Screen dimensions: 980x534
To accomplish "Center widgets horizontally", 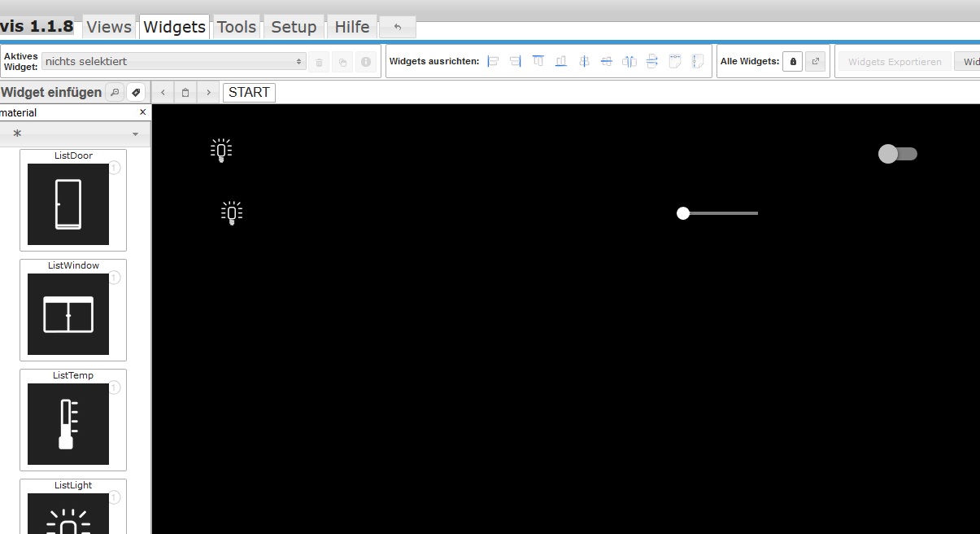I will pos(584,61).
